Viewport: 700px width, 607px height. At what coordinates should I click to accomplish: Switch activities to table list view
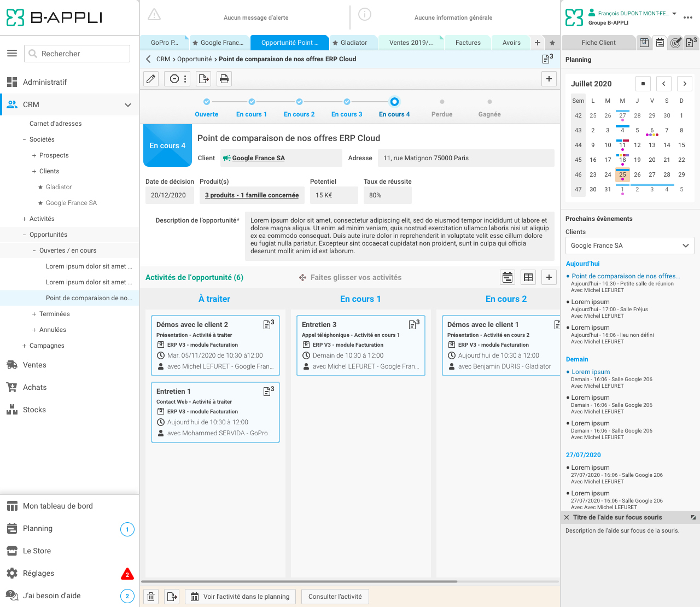528,277
